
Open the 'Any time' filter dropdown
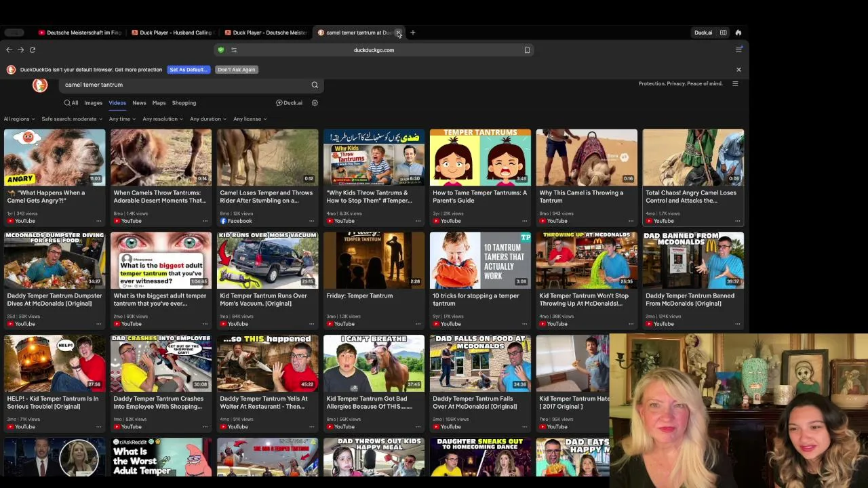(x=122, y=119)
